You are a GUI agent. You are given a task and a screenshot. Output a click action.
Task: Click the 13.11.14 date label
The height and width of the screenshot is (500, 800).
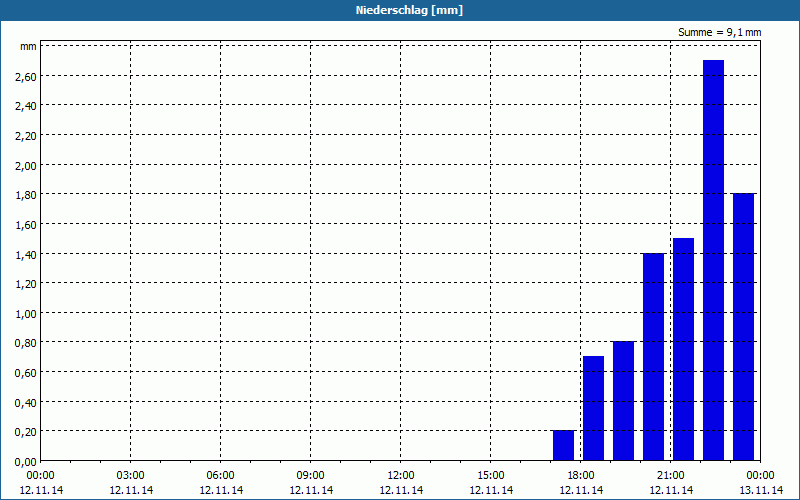[760, 490]
